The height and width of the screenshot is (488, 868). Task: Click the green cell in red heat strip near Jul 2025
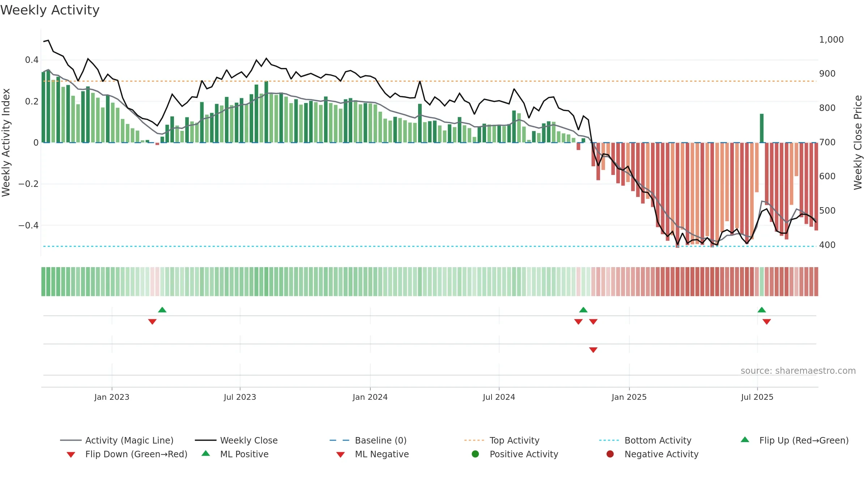(762, 282)
